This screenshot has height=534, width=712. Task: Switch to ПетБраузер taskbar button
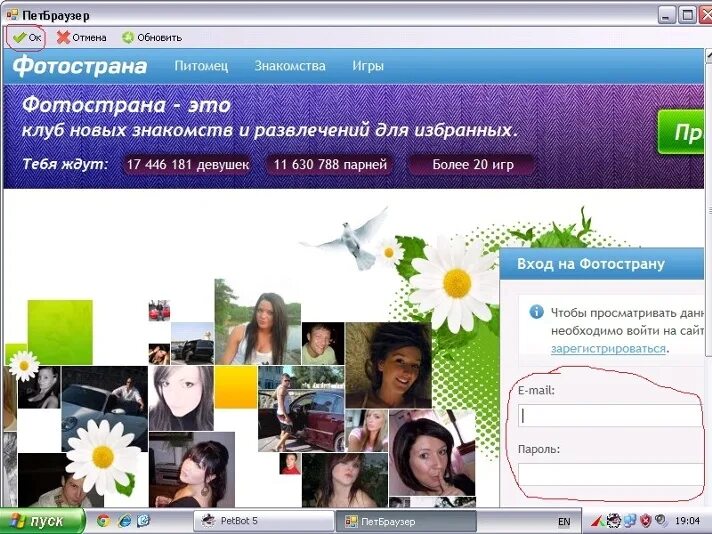coord(406,521)
